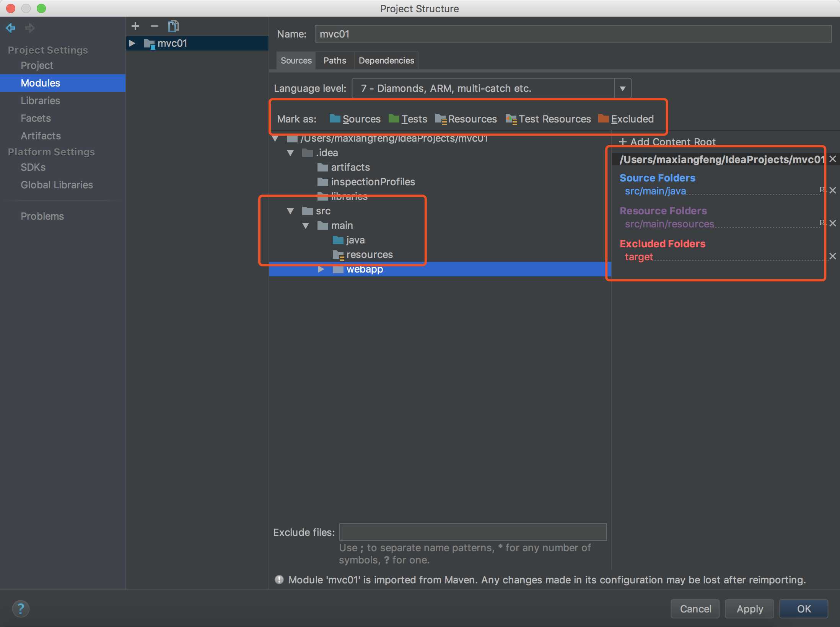Focus the Exclude files field
This screenshot has height=627, width=840.
[x=473, y=532]
